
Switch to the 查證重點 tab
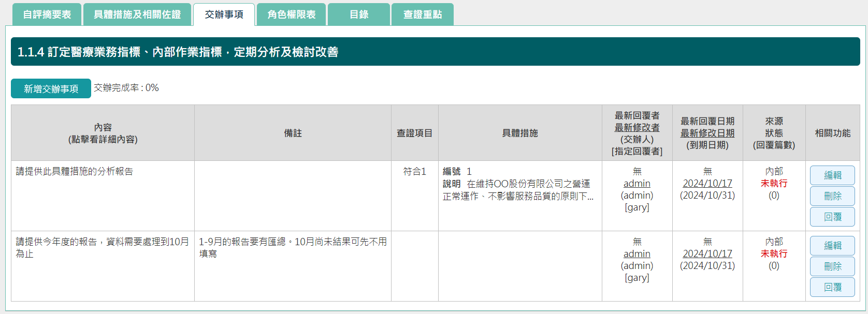click(x=423, y=14)
